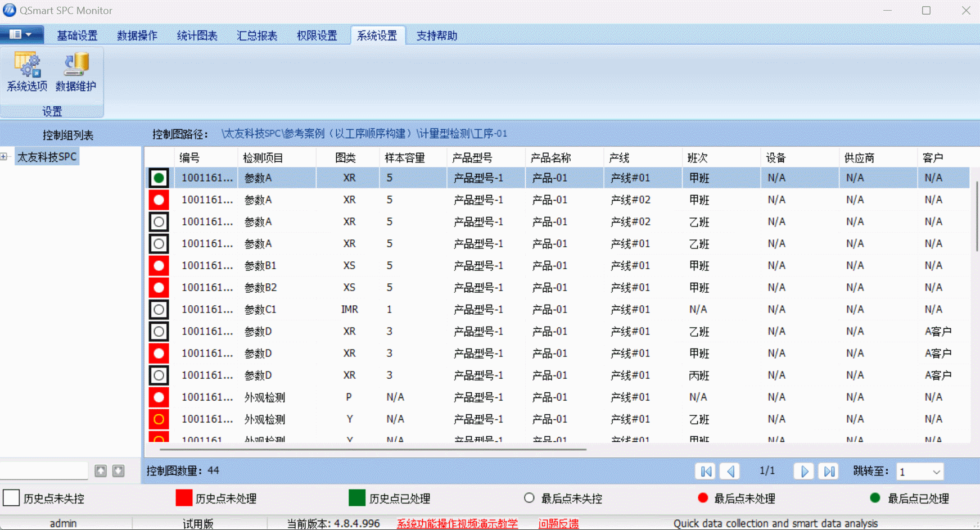Go to next page arrow icon

click(804, 471)
